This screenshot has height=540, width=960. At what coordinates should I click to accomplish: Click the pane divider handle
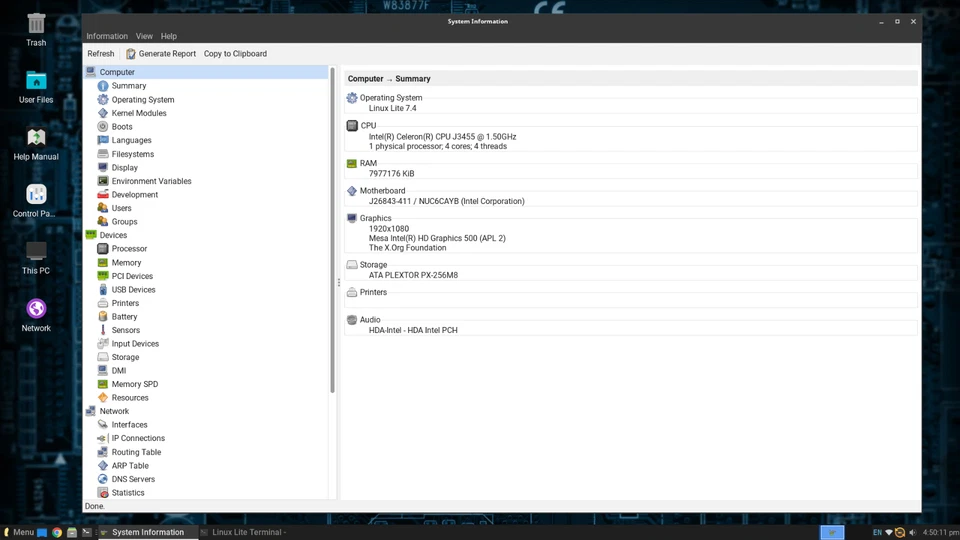pos(339,282)
